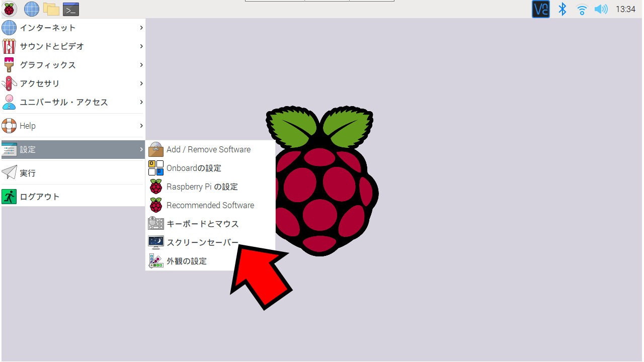Launch Add / Remove Software

pyautogui.click(x=210, y=149)
